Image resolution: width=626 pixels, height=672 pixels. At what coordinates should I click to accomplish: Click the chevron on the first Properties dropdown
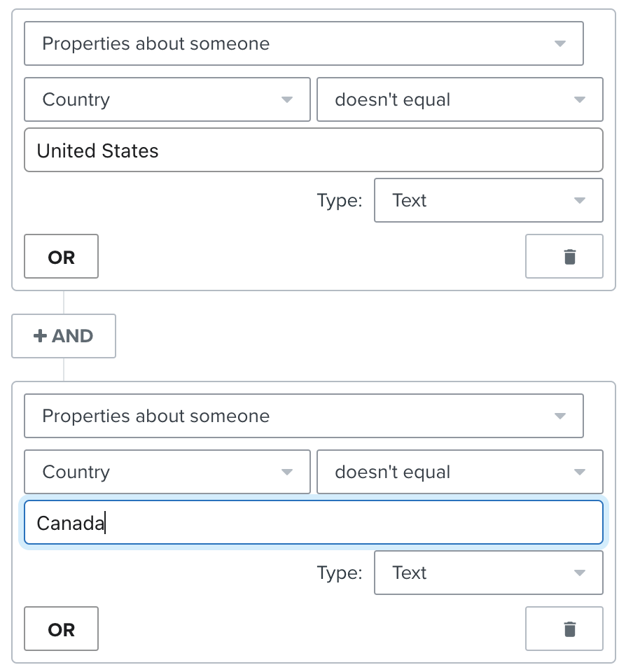[x=559, y=43]
